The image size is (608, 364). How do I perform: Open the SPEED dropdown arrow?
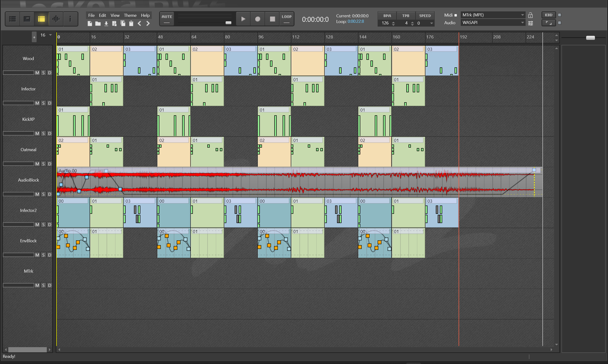[x=431, y=23]
